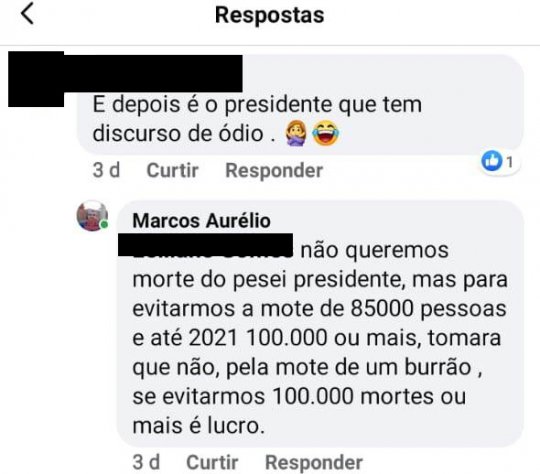Open Marcos Aurélio's profile picture
Screen dimensions: 540x474
[x=92, y=216]
